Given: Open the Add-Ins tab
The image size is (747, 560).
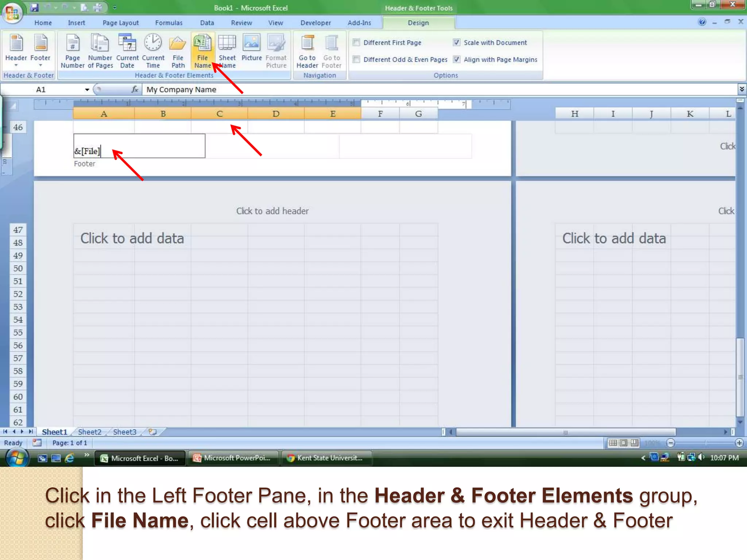Looking at the screenshot, I should [359, 23].
